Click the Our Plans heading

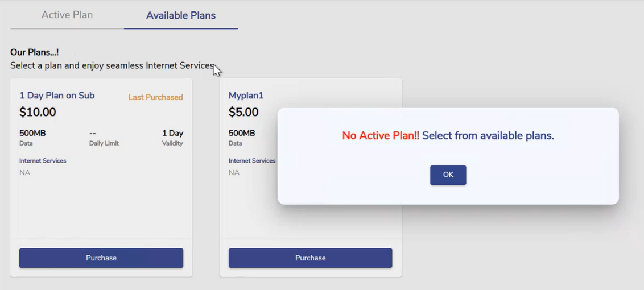tap(34, 53)
